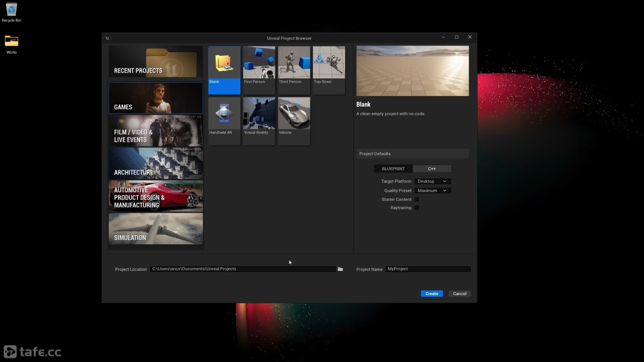The image size is (644, 362).
Task: Click the Cancel button
Action: pyautogui.click(x=460, y=294)
